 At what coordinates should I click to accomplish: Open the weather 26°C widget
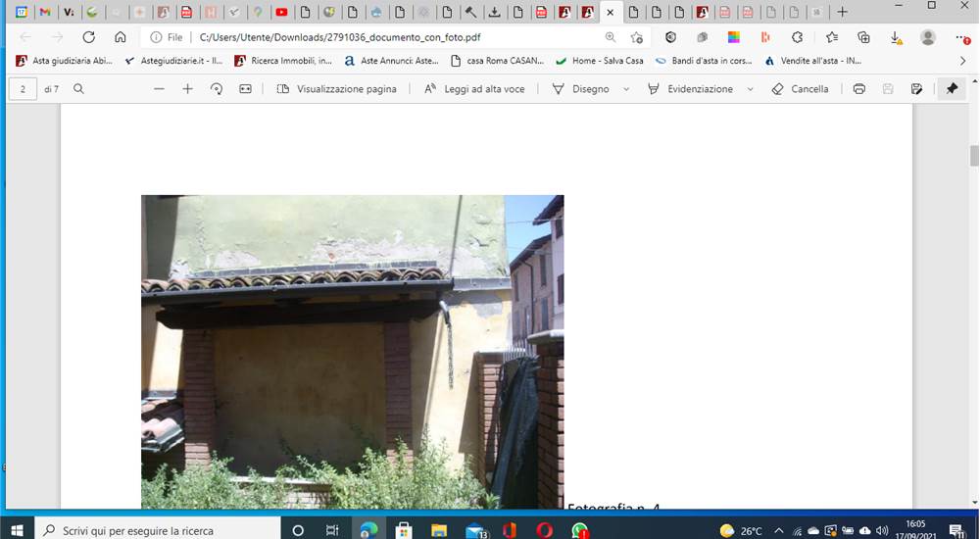pyautogui.click(x=741, y=531)
